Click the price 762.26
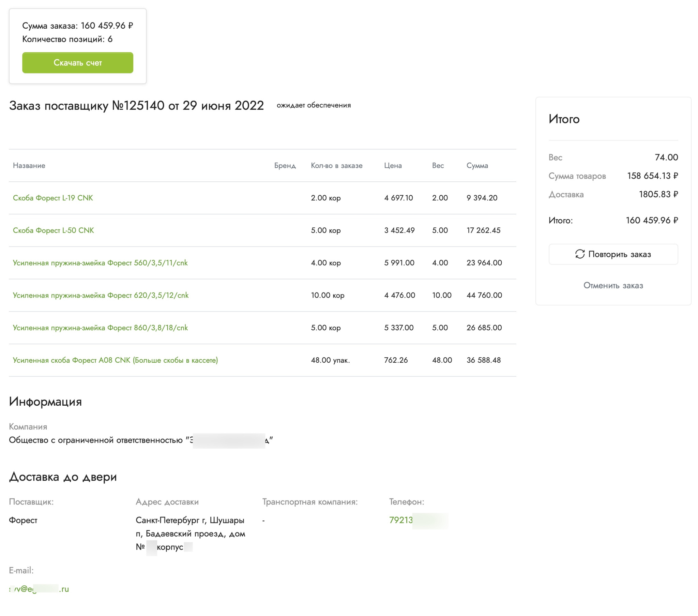The image size is (698, 616). [x=396, y=360]
